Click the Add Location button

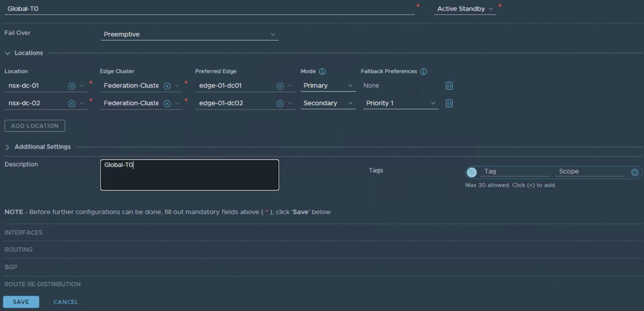[35, 126]
